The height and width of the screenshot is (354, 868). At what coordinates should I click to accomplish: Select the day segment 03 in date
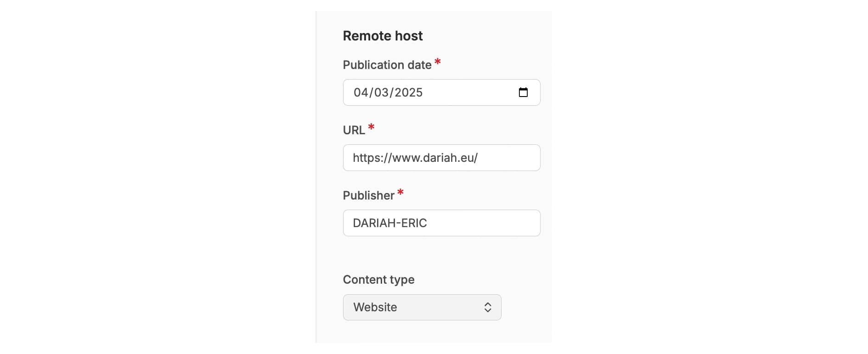pyautogui.click(x=381, y=92)
